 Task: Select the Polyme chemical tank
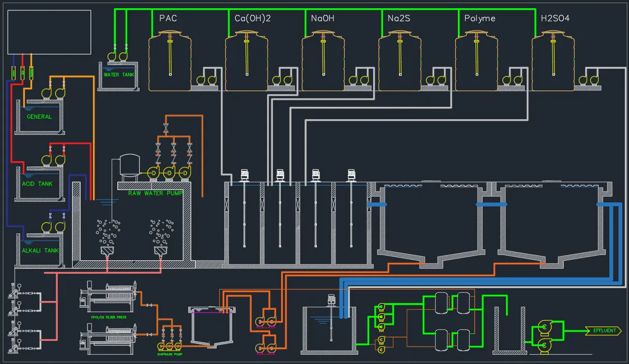[x=477, y=61]
